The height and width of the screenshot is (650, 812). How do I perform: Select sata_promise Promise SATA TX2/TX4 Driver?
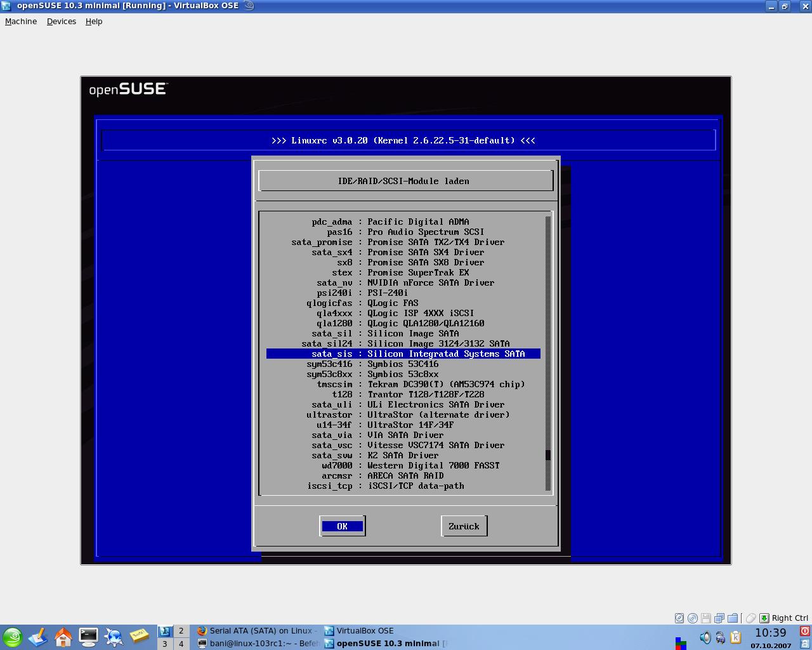tap(403, 242)
